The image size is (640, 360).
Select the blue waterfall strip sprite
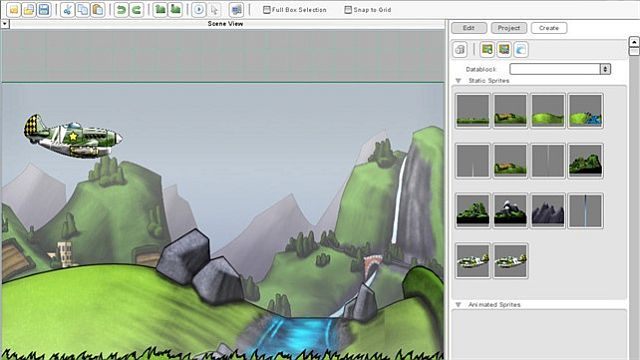pos(585,211)
